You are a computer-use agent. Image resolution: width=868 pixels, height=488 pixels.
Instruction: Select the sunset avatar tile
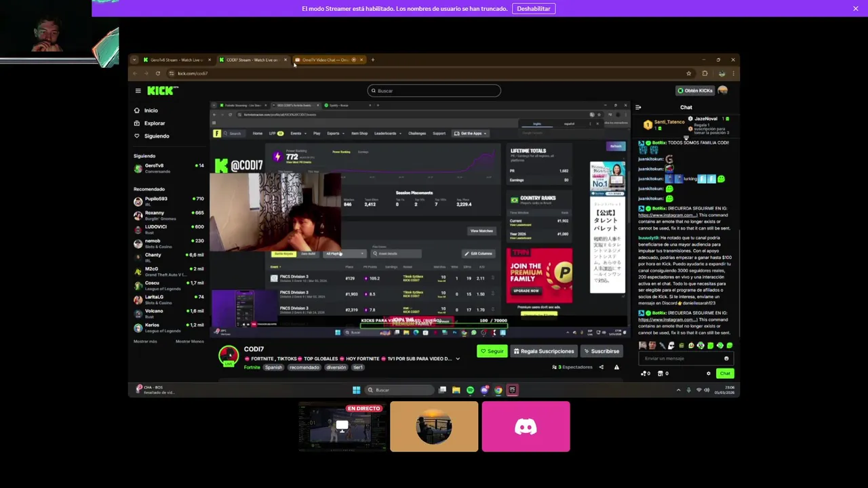434,426
